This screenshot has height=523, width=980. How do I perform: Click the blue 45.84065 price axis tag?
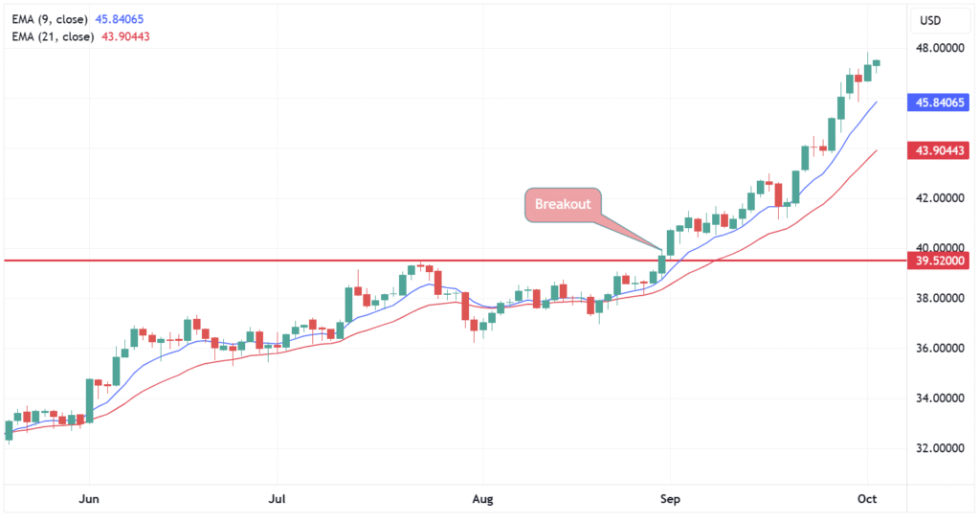click(x=938, y=102)
